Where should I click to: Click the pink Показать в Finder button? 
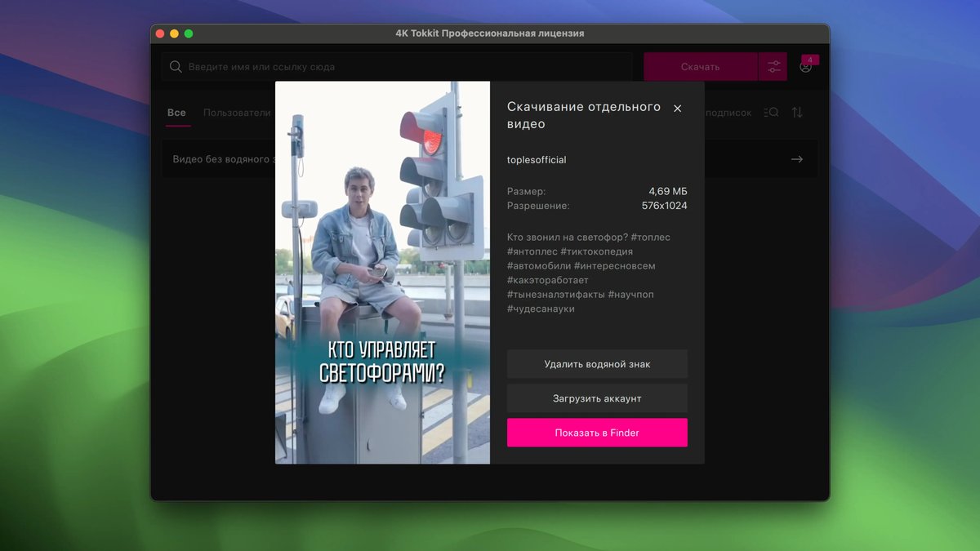[597, 433]
